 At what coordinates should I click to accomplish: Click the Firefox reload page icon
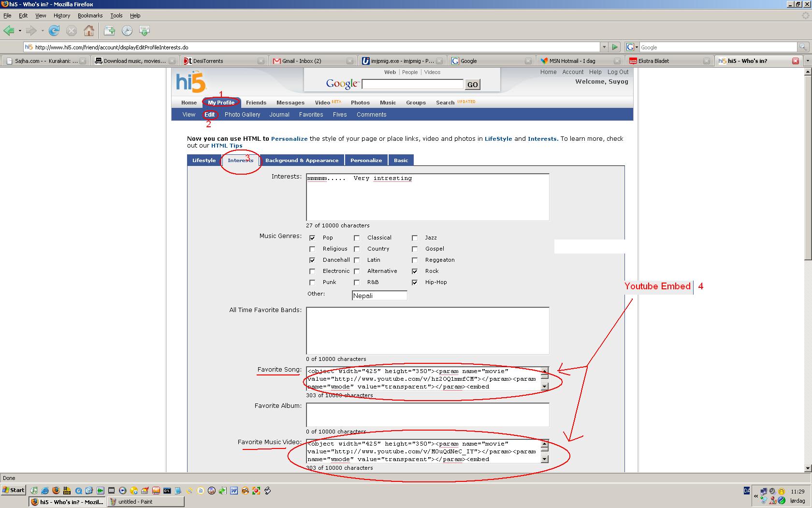click(54, 31)
